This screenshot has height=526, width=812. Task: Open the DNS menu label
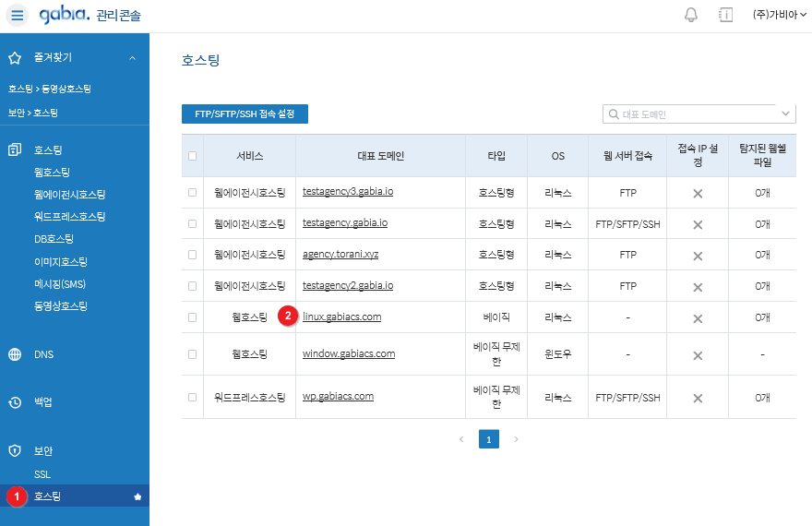43,354
